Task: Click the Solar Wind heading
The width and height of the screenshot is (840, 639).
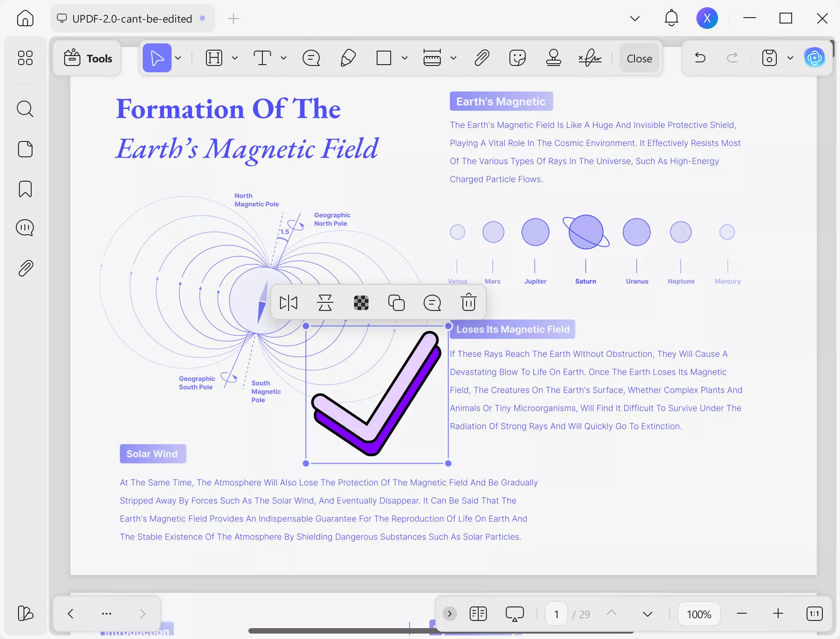Action: coord(153,454)
